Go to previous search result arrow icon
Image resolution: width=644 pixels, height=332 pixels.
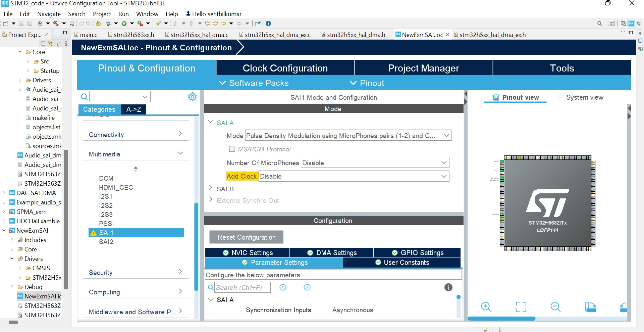coord(283,287)
